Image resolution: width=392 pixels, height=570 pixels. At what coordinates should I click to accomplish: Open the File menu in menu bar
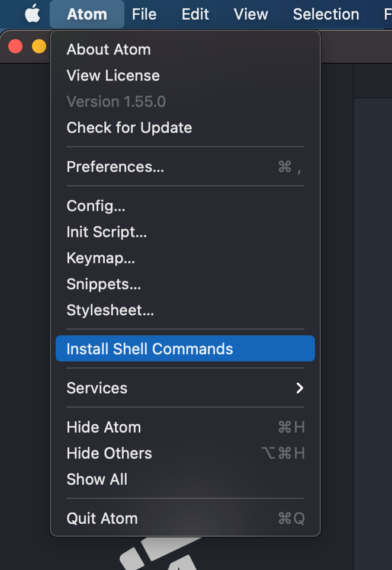coord(144,14)
